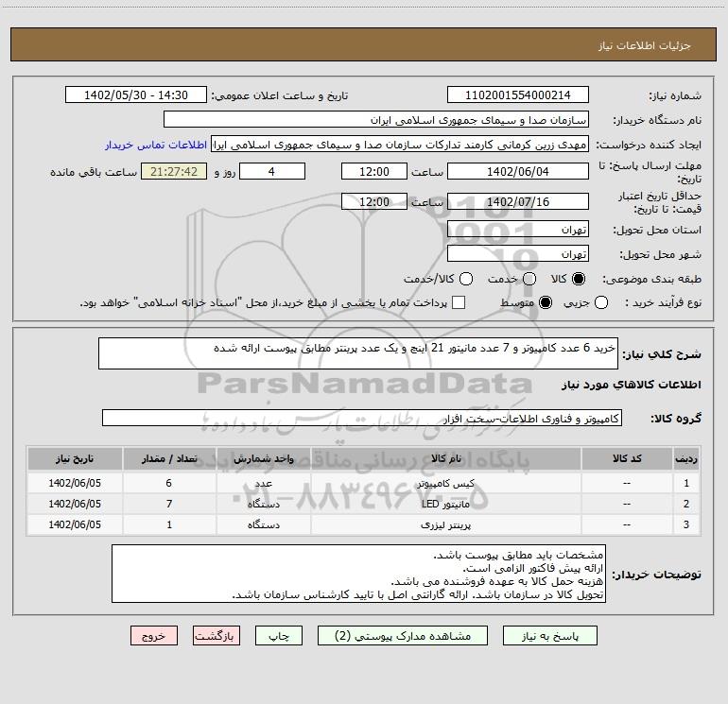Viewport: 728px width, 704px height.
Task: Click the خروج exit button
Action: point(154,636)
